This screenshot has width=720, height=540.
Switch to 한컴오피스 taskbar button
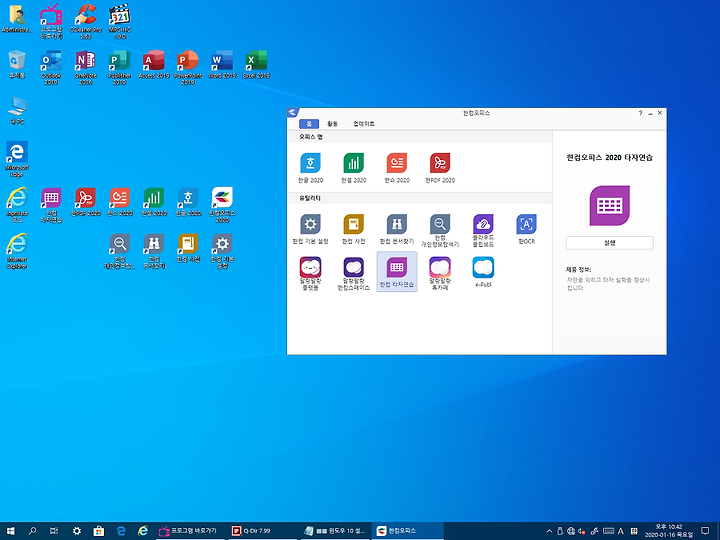(x=407, y=531)
